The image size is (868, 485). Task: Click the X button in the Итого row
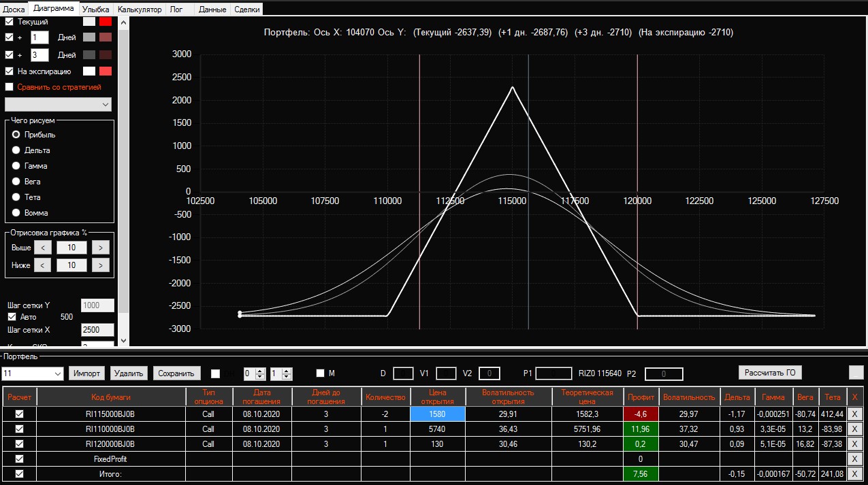click(854, 473)
